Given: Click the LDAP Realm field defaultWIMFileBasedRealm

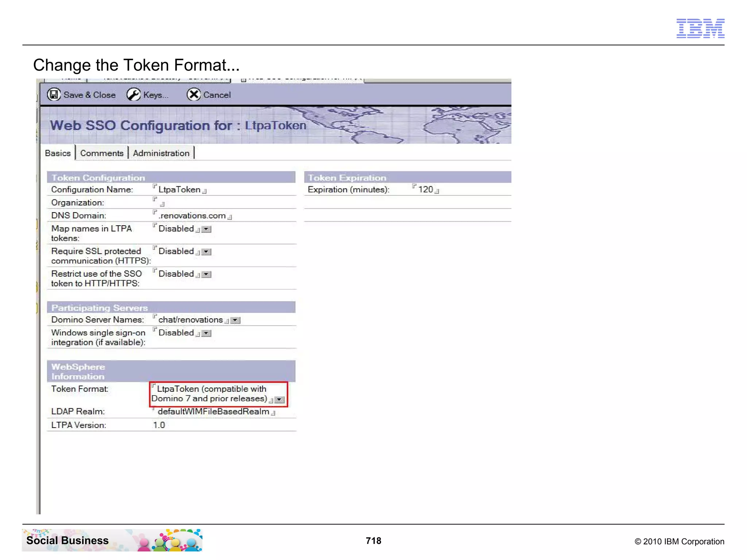Looking at the screenshot, I should (213, 412).
